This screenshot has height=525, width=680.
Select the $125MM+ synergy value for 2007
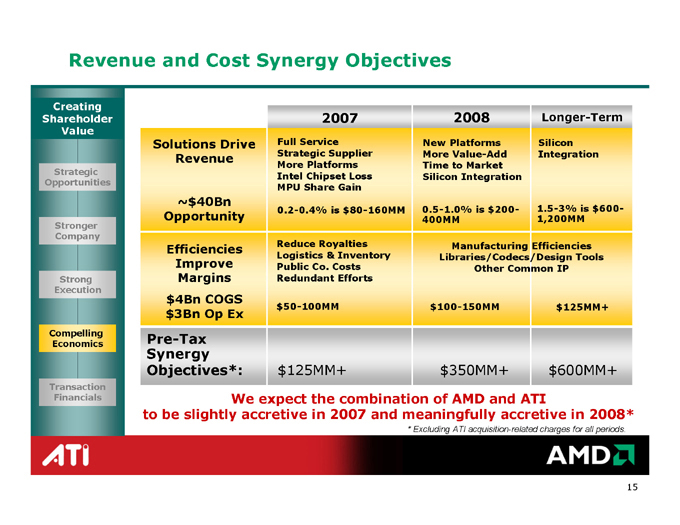click(311, 372)
